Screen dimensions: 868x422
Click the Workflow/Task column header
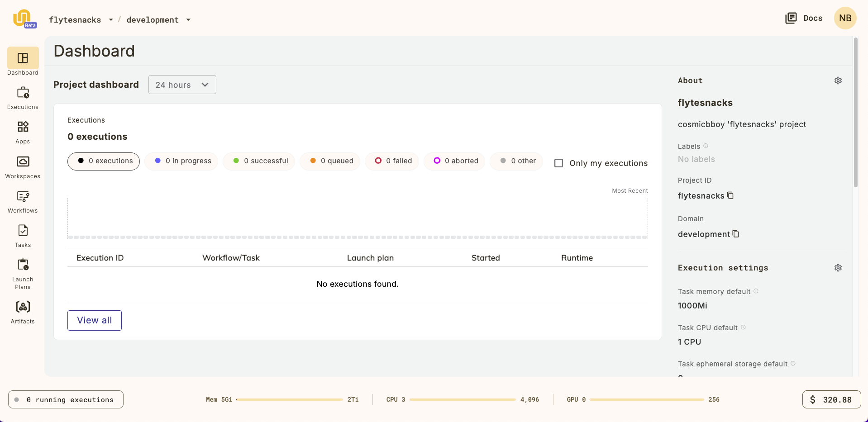pos(231,258)
